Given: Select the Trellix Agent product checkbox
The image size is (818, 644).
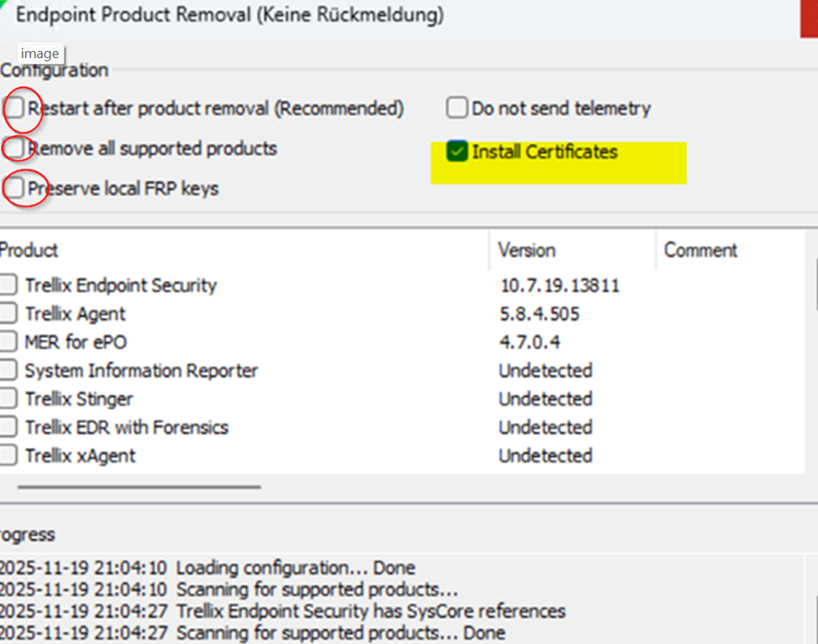Looking at the screenshot, I should (x=8, y=314).
